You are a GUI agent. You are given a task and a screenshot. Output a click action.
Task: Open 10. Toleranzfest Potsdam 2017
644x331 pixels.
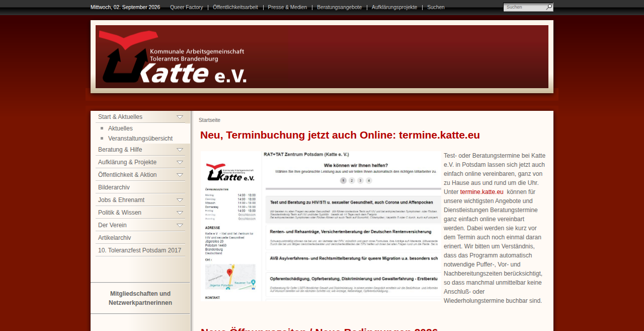[139, 250]
